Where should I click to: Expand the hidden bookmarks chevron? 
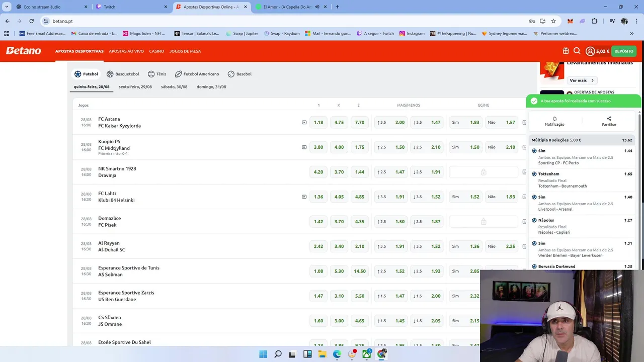tap(632, 34)
